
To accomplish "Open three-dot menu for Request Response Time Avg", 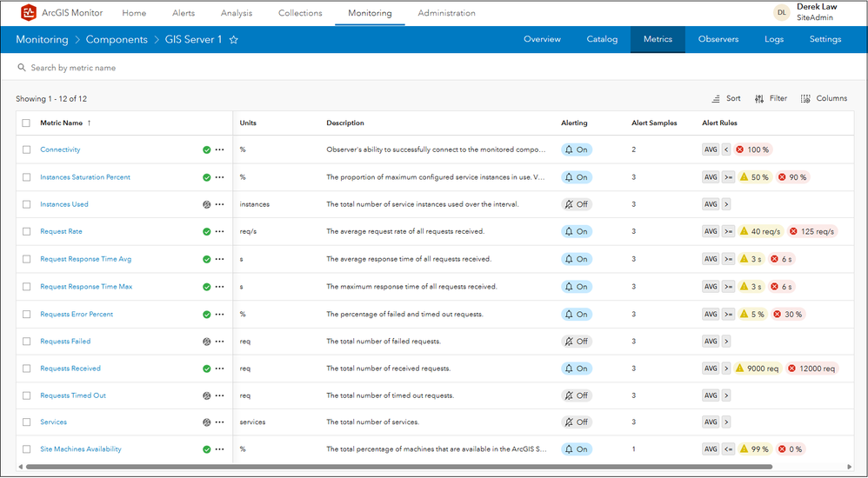I will [220, 260].
